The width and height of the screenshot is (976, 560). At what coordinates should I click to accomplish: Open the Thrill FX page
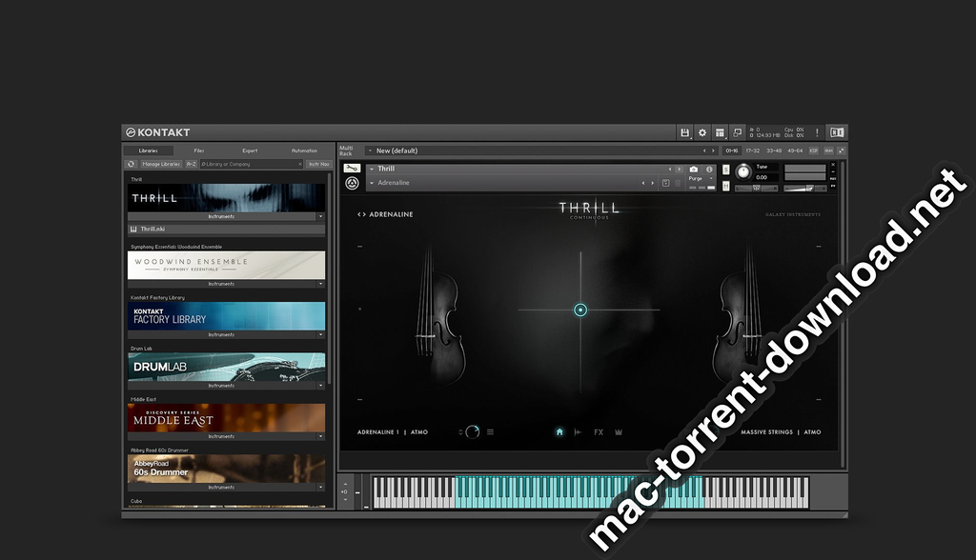[x=599, y=431]
